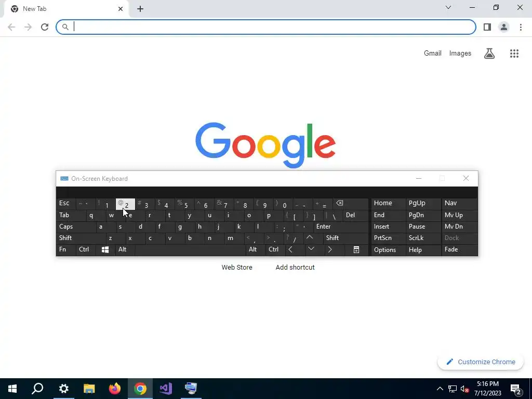The height and width of the screenshot is (399, 532).
Task: Minimize the On-Screen Keyboard window
Action: pos(419,179)
